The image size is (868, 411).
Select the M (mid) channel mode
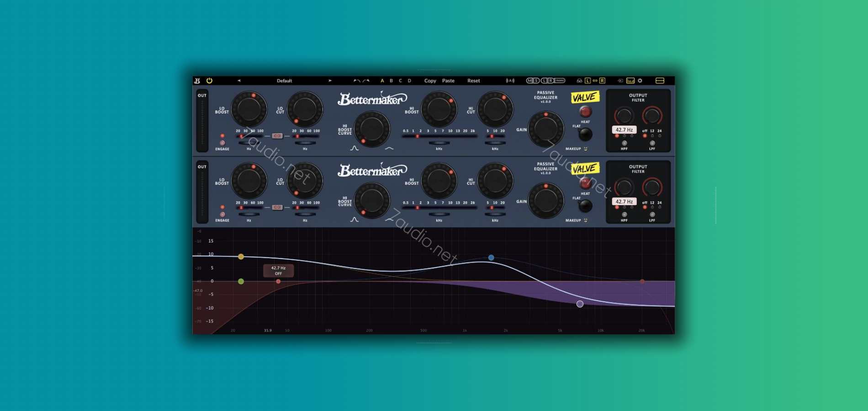529,80
